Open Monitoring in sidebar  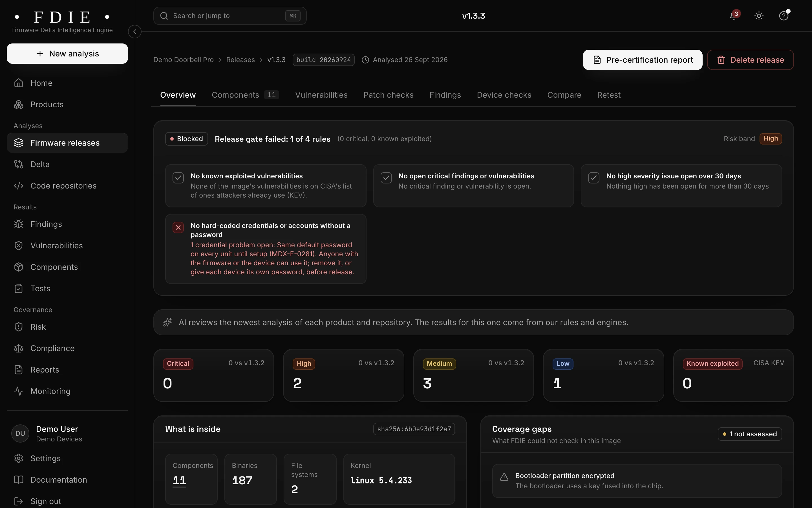tap(67, 391)
